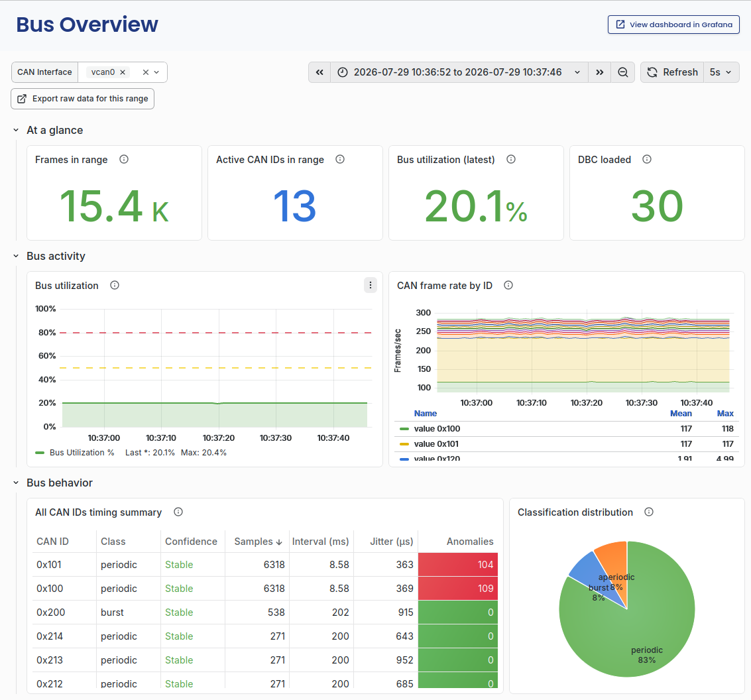This screenshot has height=700, width=751.
Task: Shift time range backward with double-left arrows
Action: [x=319, y=72]
